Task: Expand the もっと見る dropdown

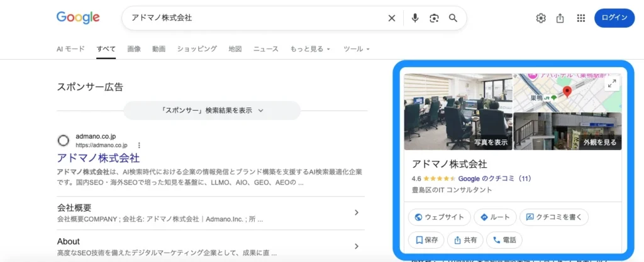Action: pos(310,49)
